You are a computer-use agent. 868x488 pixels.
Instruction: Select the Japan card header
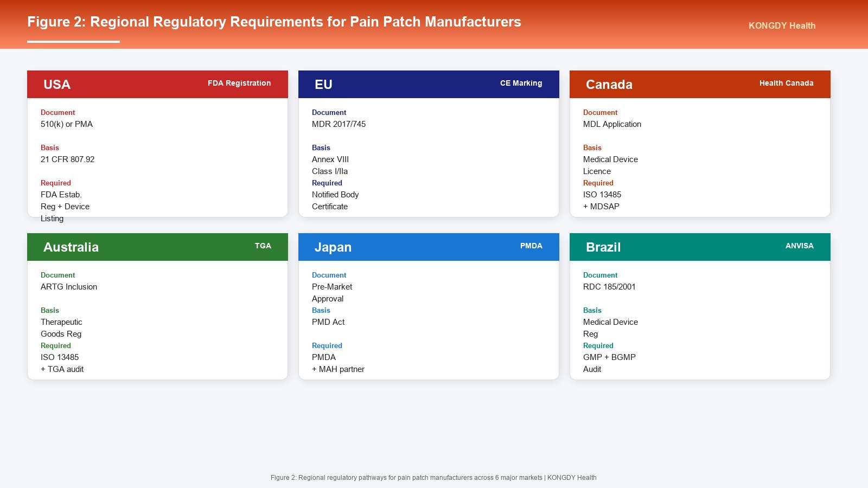429,247
